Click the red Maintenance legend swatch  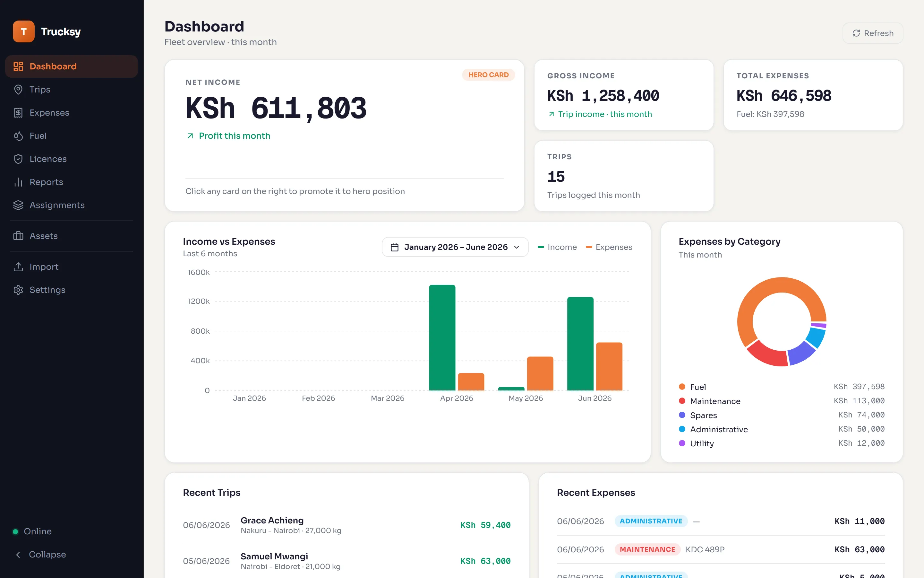point(682,401)
